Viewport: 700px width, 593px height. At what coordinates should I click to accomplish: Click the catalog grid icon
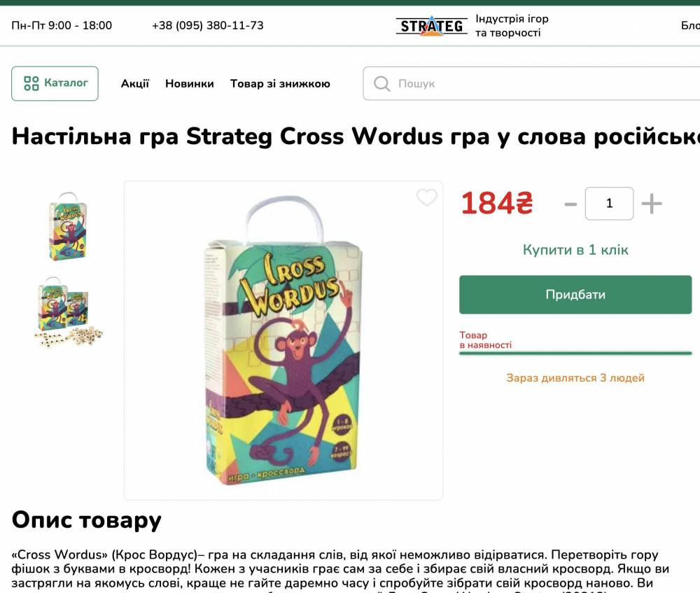point(31,83)
